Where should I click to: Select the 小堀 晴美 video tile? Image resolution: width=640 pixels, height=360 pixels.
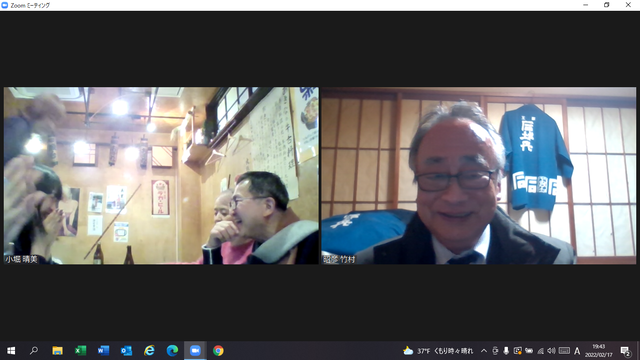(161, 176)
